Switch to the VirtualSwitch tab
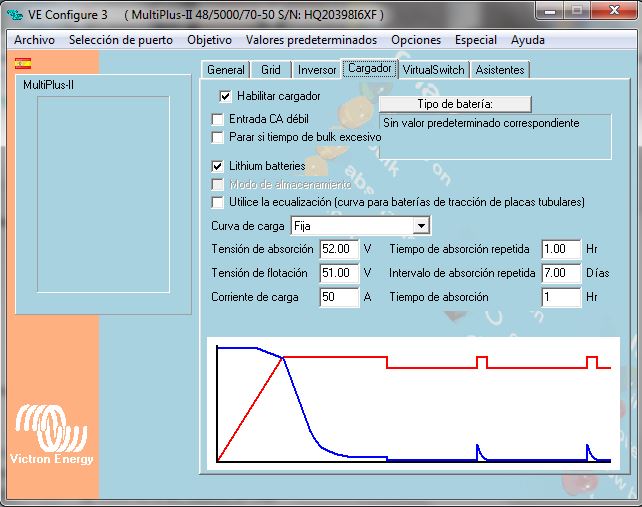 (433, 70)
